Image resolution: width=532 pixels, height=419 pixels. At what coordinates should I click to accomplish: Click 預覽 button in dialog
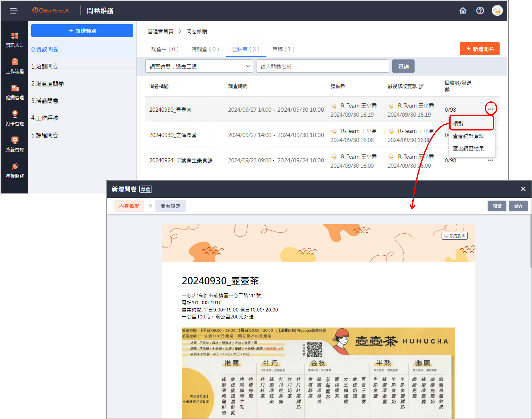(x=497, y=206)
